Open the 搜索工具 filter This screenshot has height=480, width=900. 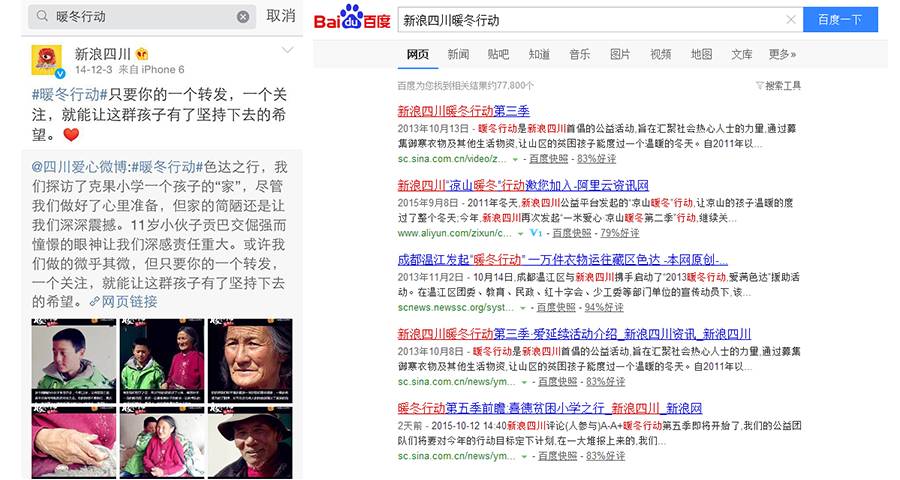coord(778,86)
